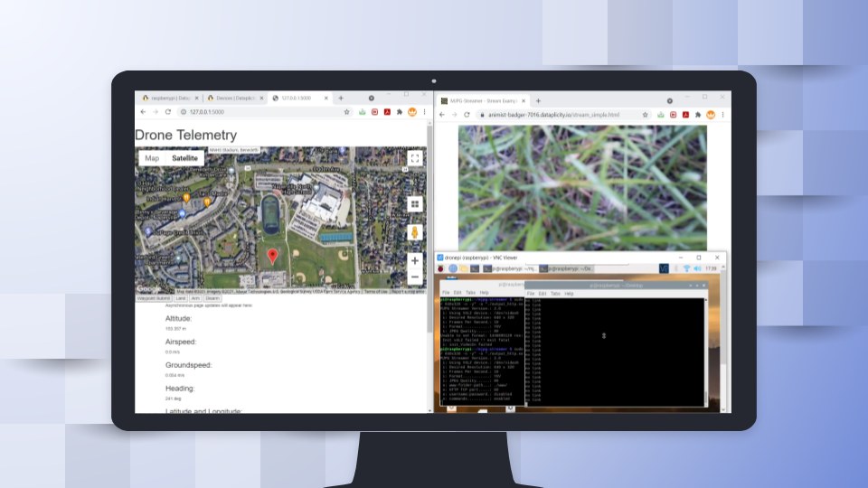Click the VNC server tray icon
Image resolution: width=868 pixels, height=488 pixels.
point(664,268)
